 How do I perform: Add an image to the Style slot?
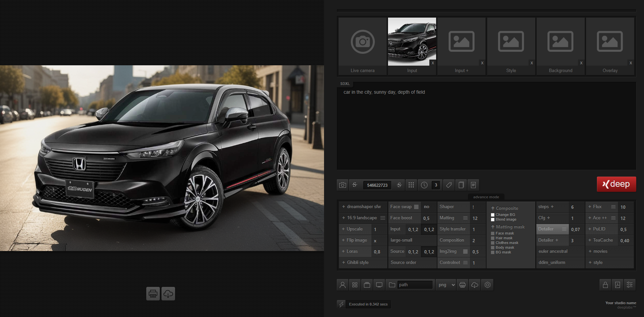(x=511, y=42)
